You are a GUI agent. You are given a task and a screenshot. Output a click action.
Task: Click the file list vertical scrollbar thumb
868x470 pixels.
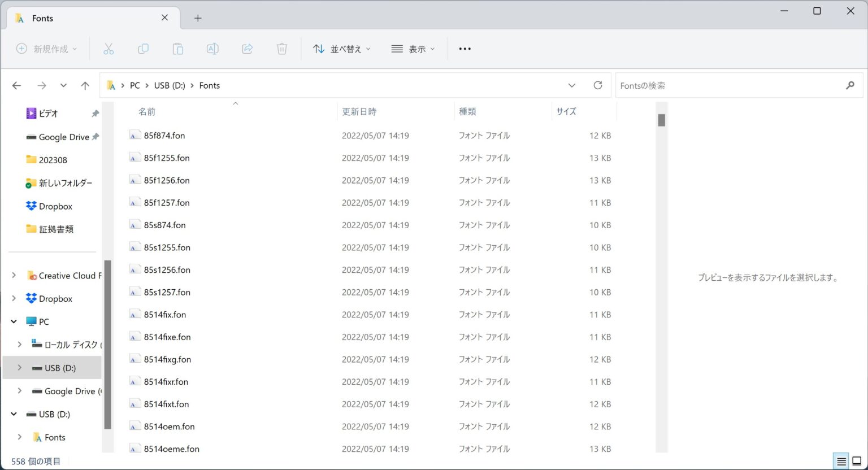pos(661,120)
